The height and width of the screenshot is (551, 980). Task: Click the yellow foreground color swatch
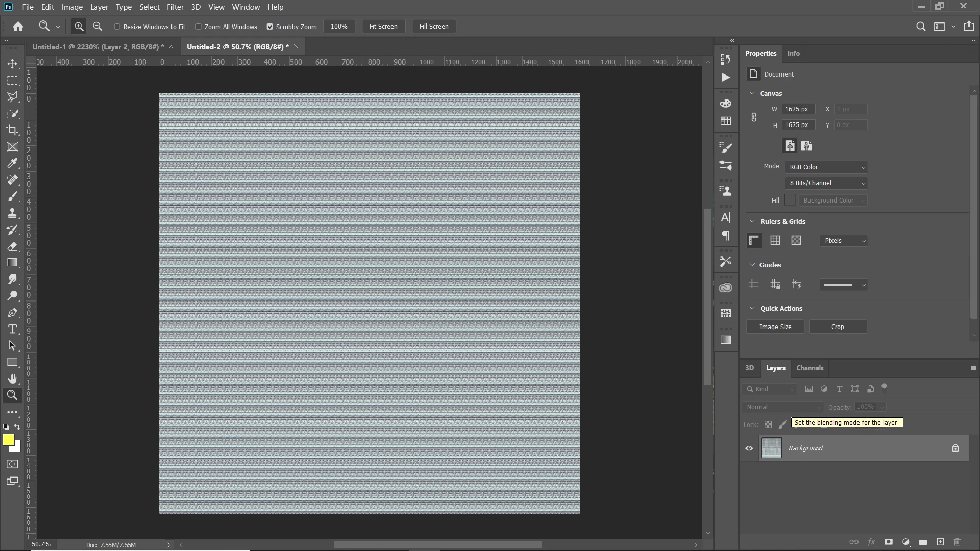[8, 440]
